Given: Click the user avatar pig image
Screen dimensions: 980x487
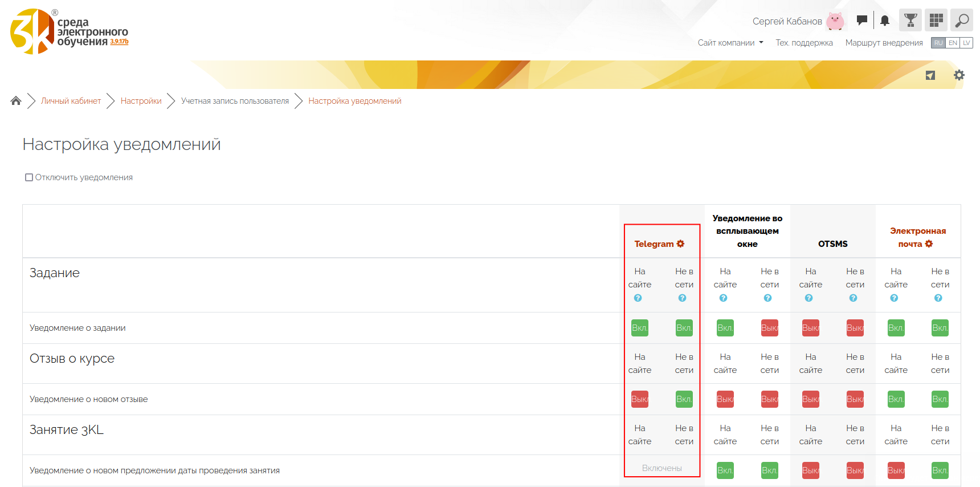Looking at the screenshot, I should click(x=835, y=21).
